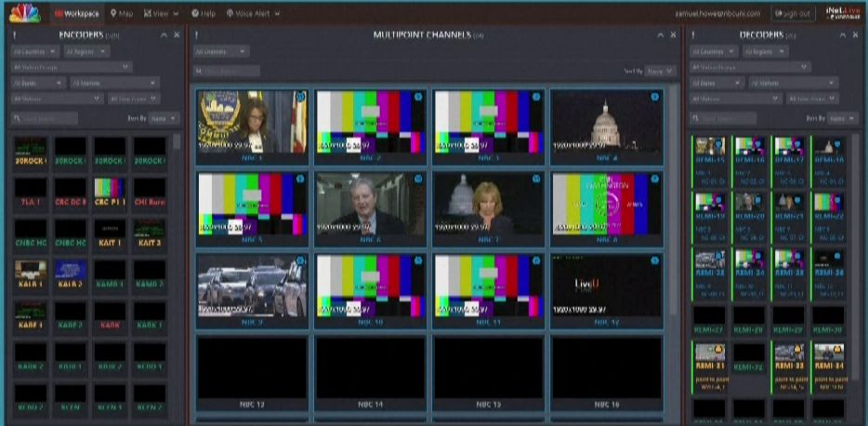868x426 pixels.
Task: Select the CBC PI 1 color bars encoder
Action: click(110, 192)
